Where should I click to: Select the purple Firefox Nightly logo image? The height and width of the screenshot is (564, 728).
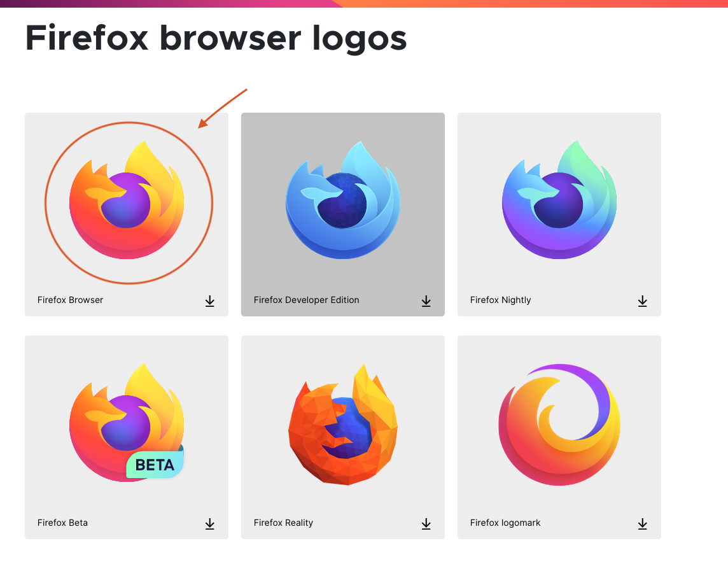(x=559, y=200)
